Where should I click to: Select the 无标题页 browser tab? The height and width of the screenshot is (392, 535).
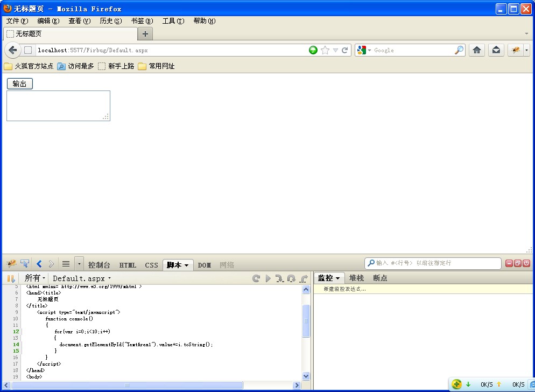tap(71, 34)
